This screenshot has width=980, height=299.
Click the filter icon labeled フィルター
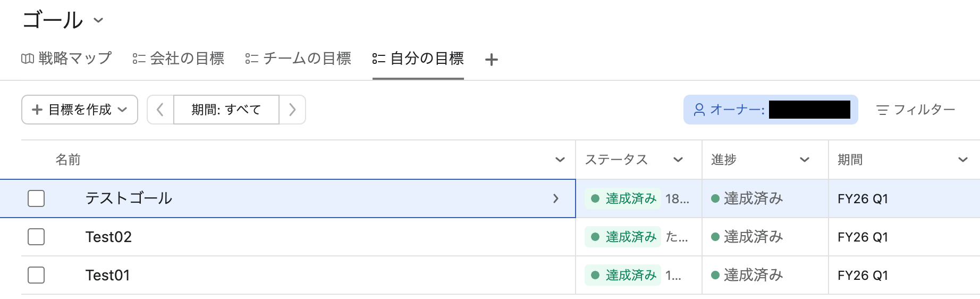click(x=882, y=110)
